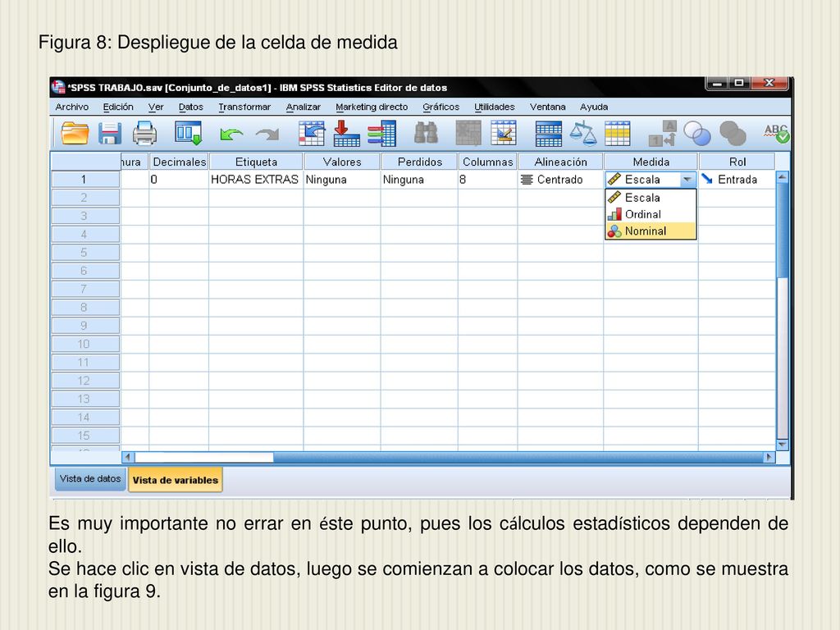
Task: Click the Columnas cell showing 8
Action: tap(487, 180)
